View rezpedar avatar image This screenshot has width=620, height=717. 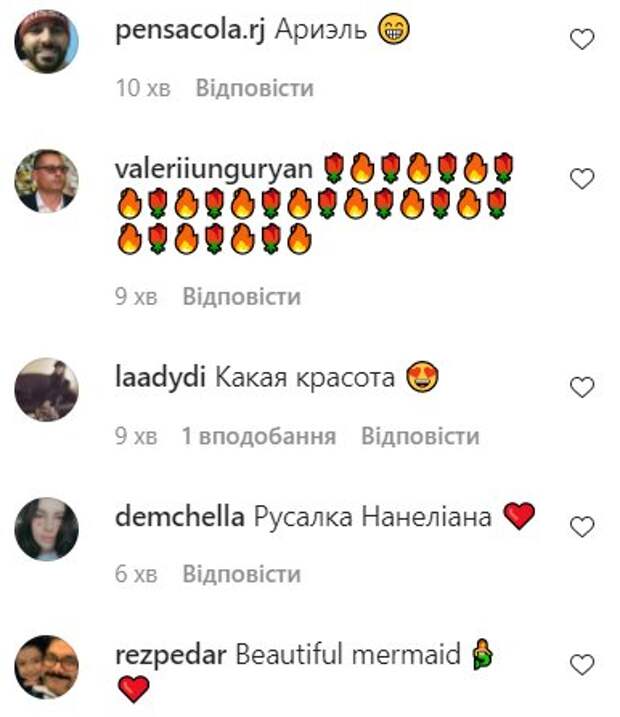47,667
